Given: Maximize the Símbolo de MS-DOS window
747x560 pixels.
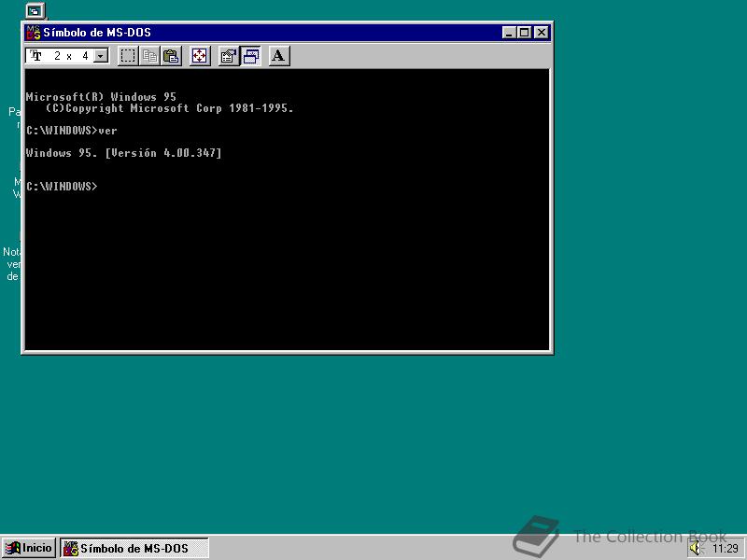Looking at the screenshot, I should click(x=524, y=33).
